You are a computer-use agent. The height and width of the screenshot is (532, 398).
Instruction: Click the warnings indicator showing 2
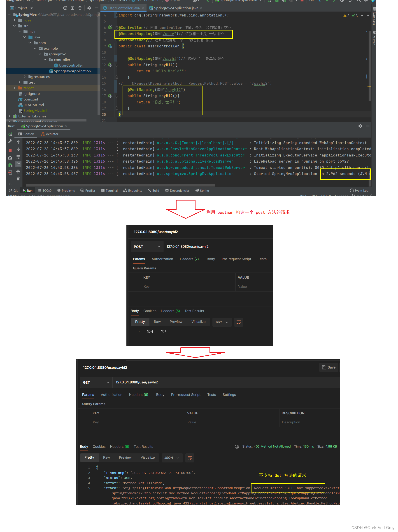(x=346, y=16)
